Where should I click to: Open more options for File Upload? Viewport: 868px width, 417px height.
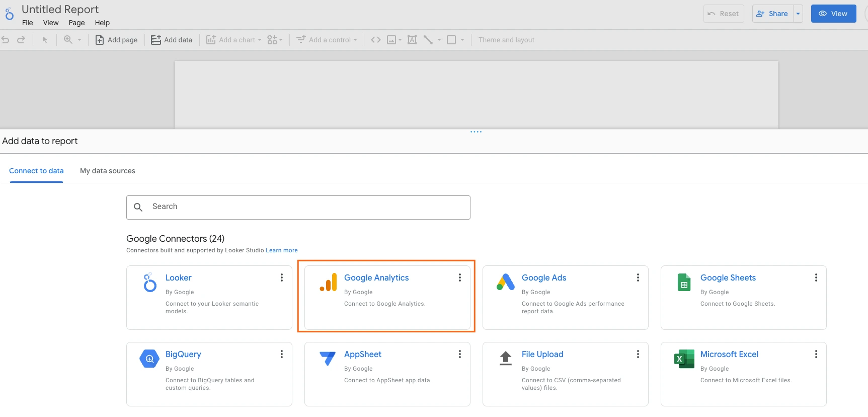[638, 354]
